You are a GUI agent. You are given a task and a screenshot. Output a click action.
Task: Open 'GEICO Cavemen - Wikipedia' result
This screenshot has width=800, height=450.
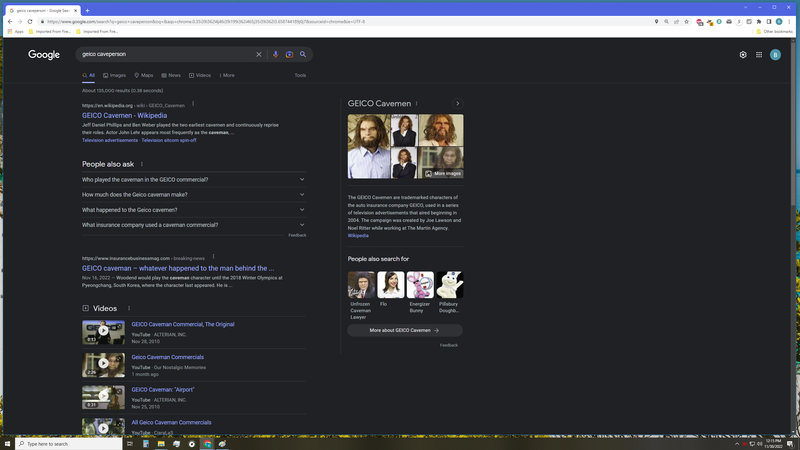tap(124, 115)
